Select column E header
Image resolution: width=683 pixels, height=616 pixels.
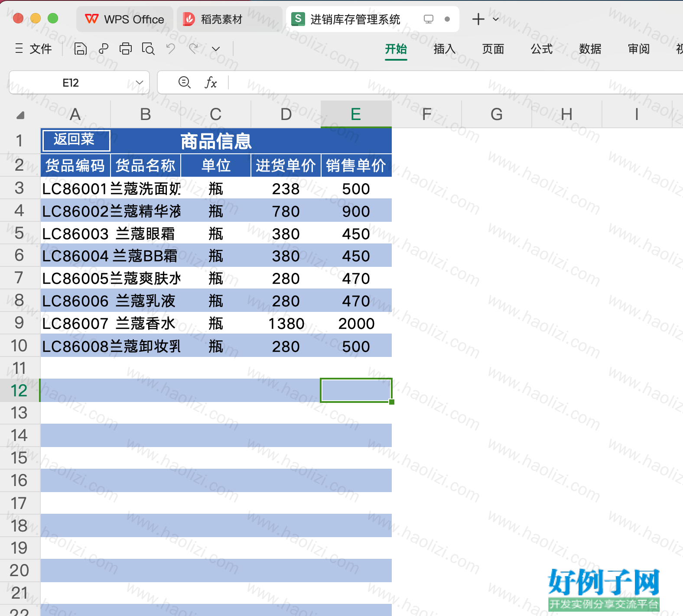[356, 114]
